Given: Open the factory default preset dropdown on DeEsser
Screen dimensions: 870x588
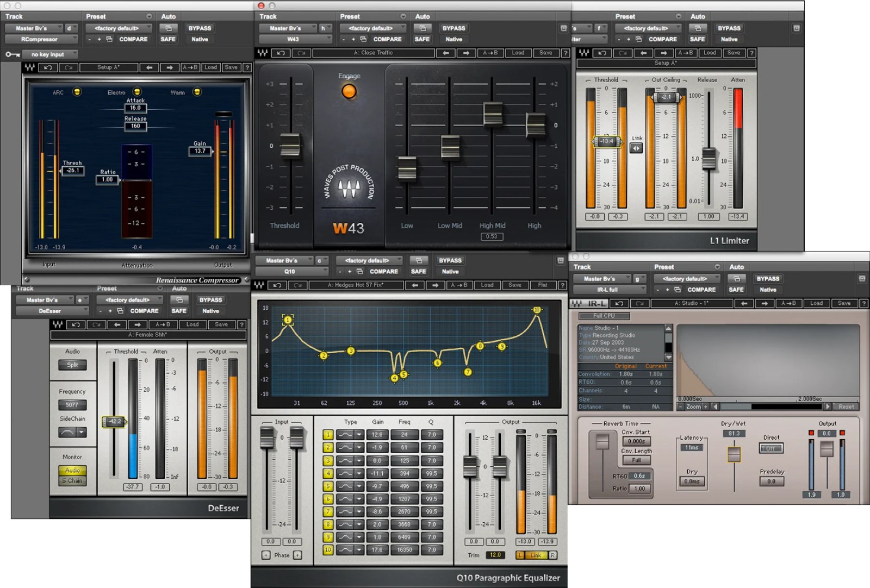Looking at the screenshot, I should [129, 300].
